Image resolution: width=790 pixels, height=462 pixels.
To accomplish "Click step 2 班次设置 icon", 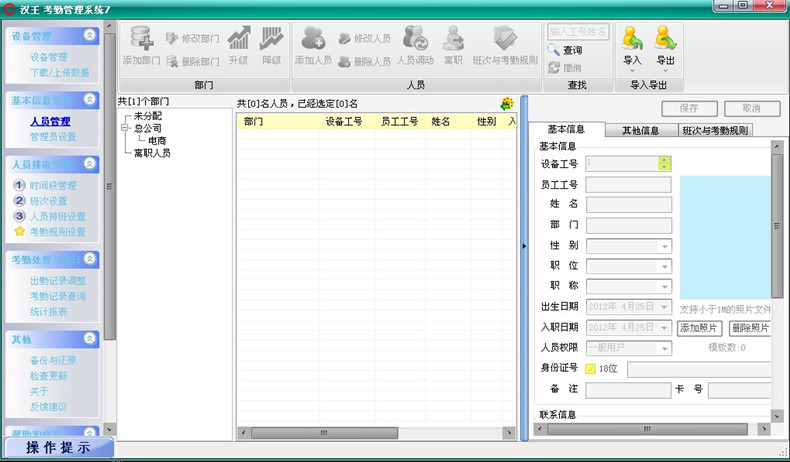I will coord(19,201).
